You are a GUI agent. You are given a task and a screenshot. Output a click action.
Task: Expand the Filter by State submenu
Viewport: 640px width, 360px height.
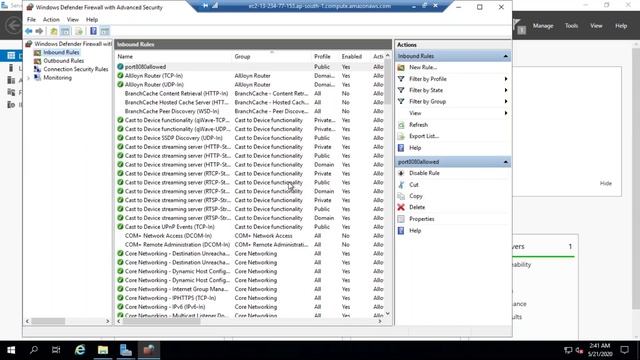tap(506, 90)
